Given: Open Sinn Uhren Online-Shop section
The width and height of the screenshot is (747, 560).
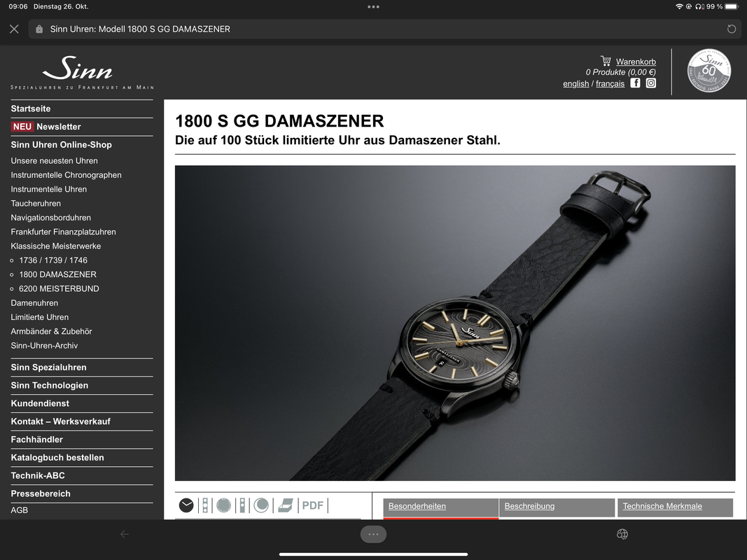Looking at the screenshot, I should [x=62, y=145].
